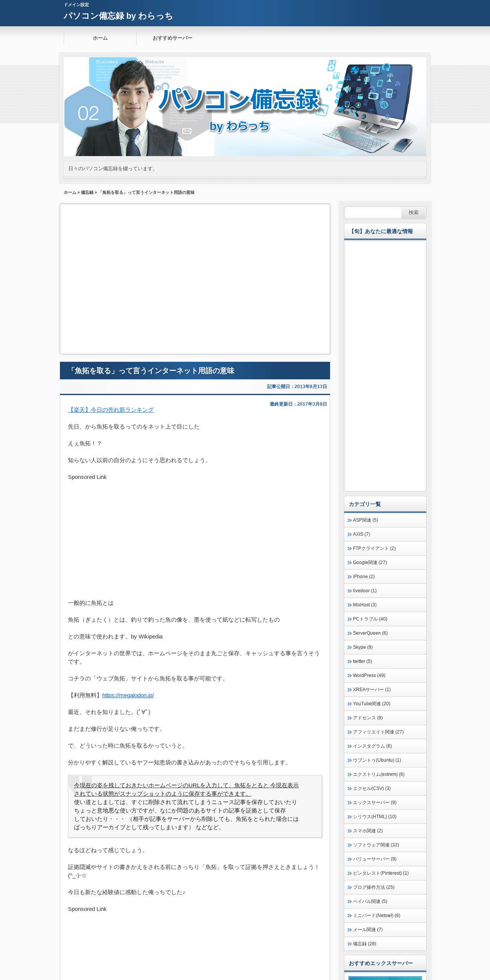
Task: Click the カテゴリ一覧 sidebar heading
Action: (365, 504)
